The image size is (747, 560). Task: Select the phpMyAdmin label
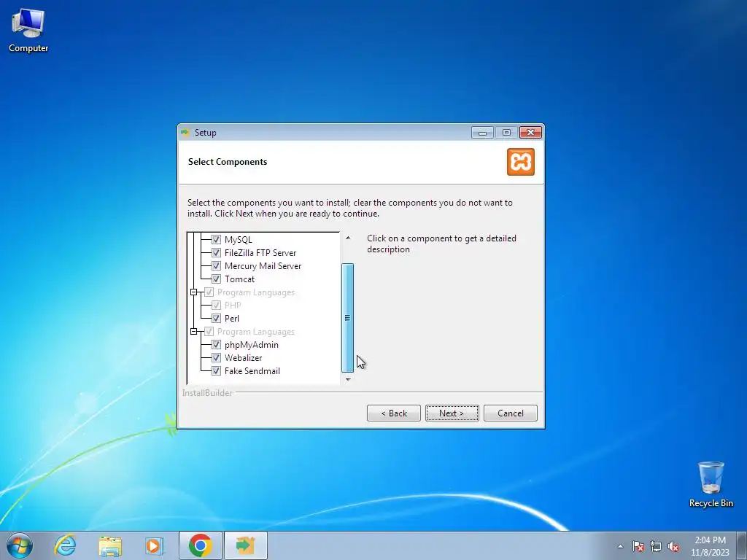tap(252, 345)
